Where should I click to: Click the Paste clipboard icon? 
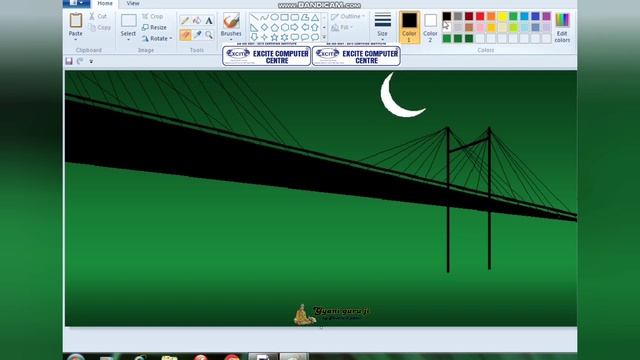tap(76, 20)
